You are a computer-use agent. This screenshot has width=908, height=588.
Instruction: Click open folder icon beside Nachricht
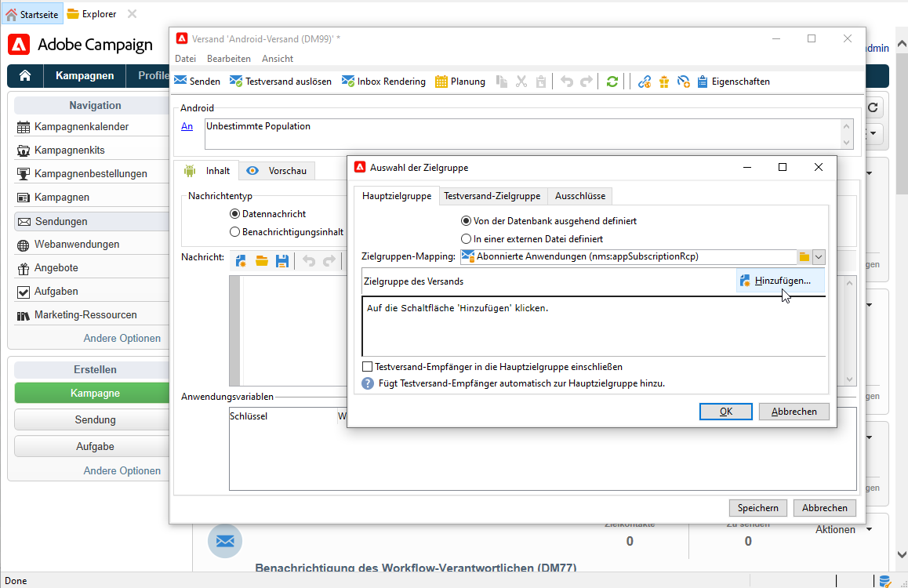(x=262, y=261)
